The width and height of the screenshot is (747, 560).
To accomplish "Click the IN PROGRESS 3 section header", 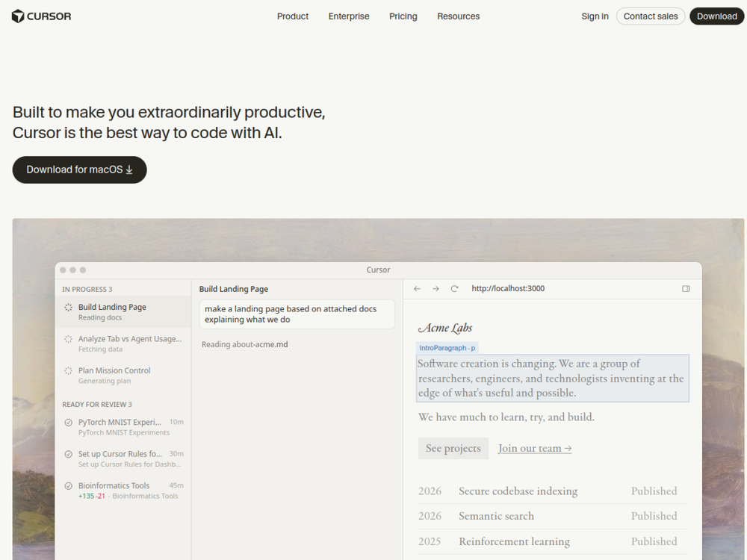I will coord(87,290).
